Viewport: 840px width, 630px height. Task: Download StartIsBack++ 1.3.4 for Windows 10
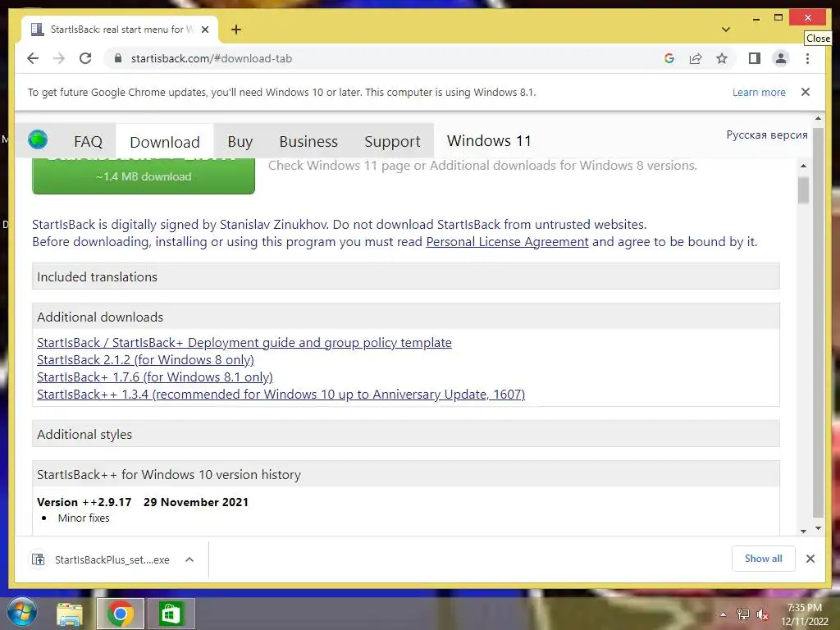pos(281,395)
